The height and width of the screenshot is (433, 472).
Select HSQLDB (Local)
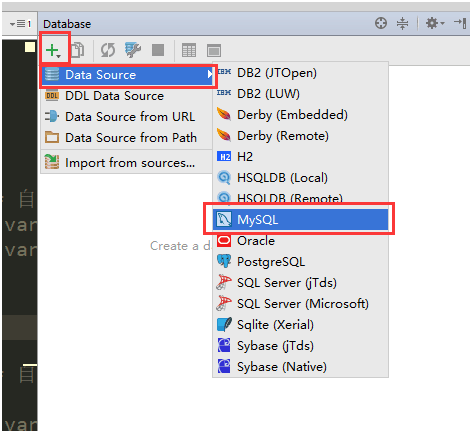tap(300, 178)
